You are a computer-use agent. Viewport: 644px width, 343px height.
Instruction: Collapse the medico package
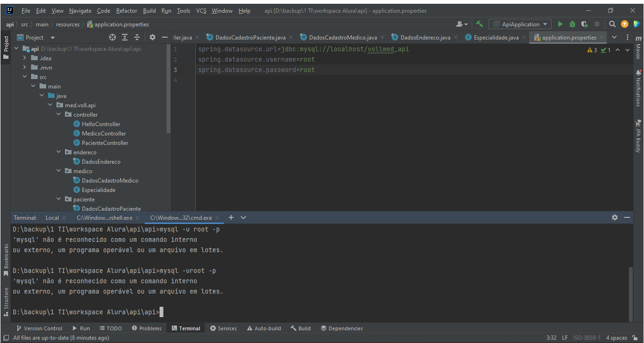tap(59, 171)
